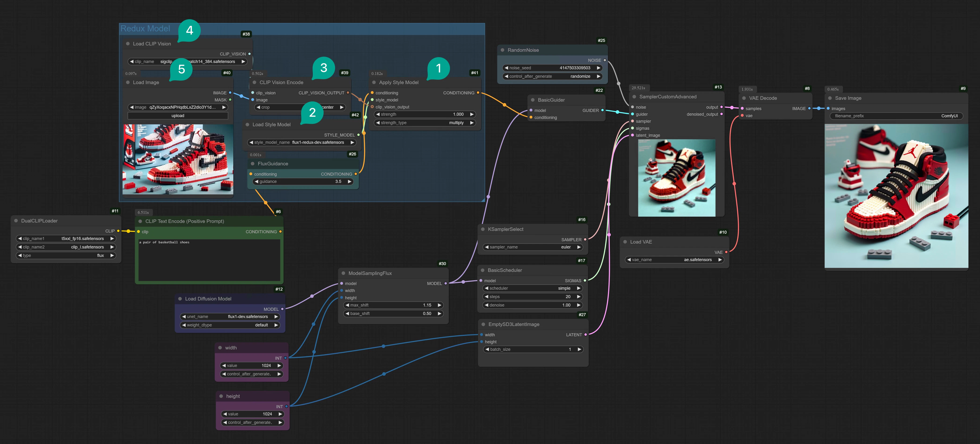Collapse the Load Image node via its title dot

coord(128,82)
